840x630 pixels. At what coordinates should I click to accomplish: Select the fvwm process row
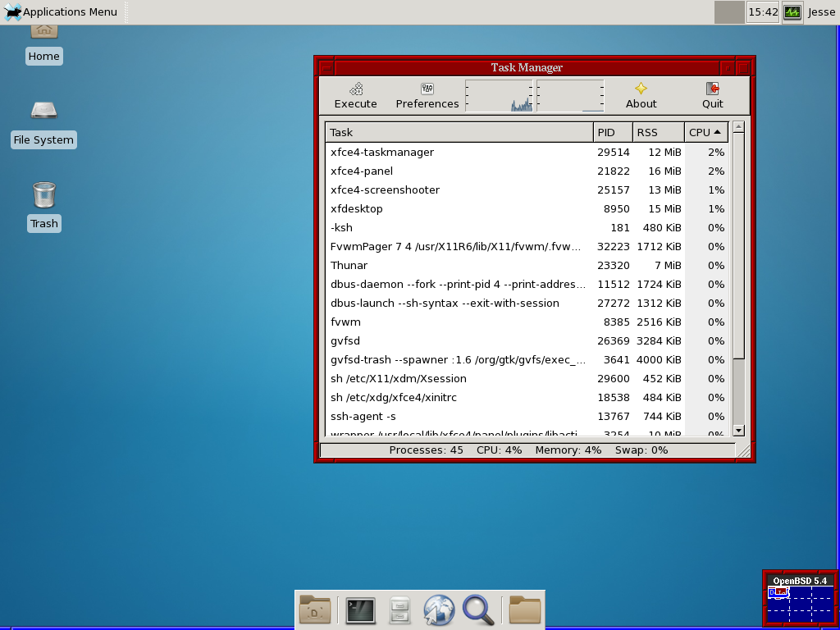coord(527,322)
